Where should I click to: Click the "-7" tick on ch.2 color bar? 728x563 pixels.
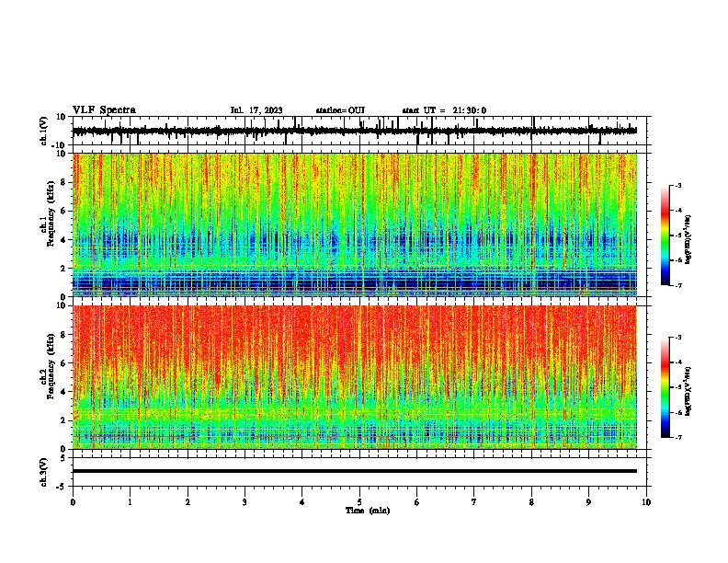(677, 437)
